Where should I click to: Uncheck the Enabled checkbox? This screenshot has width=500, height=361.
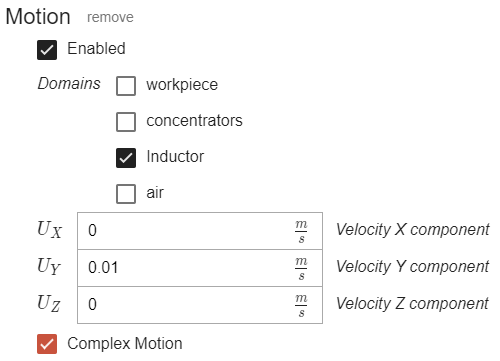(47, 50)
